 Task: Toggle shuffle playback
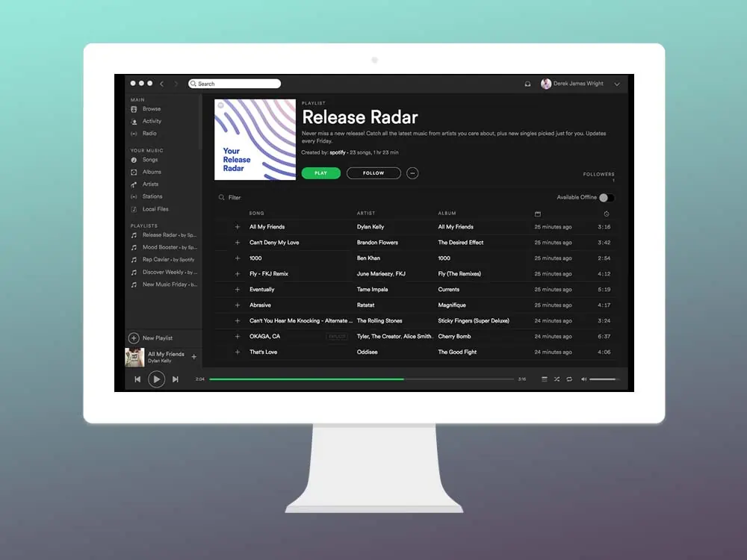coord(557,379)
